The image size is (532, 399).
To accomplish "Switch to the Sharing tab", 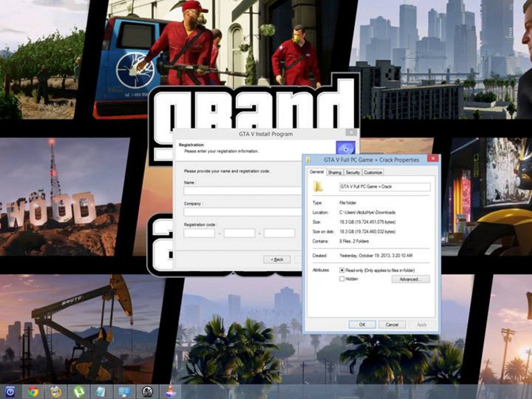I will (334, 172).
